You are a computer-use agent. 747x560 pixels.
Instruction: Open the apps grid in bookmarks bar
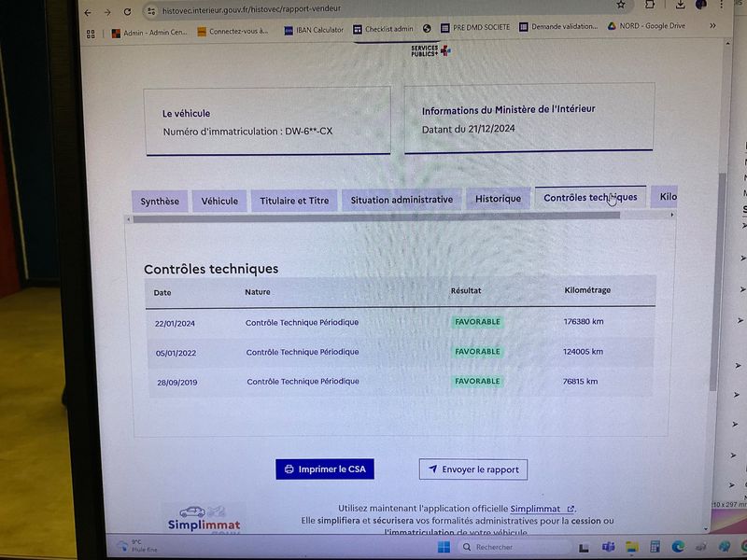tap(91, 34)
